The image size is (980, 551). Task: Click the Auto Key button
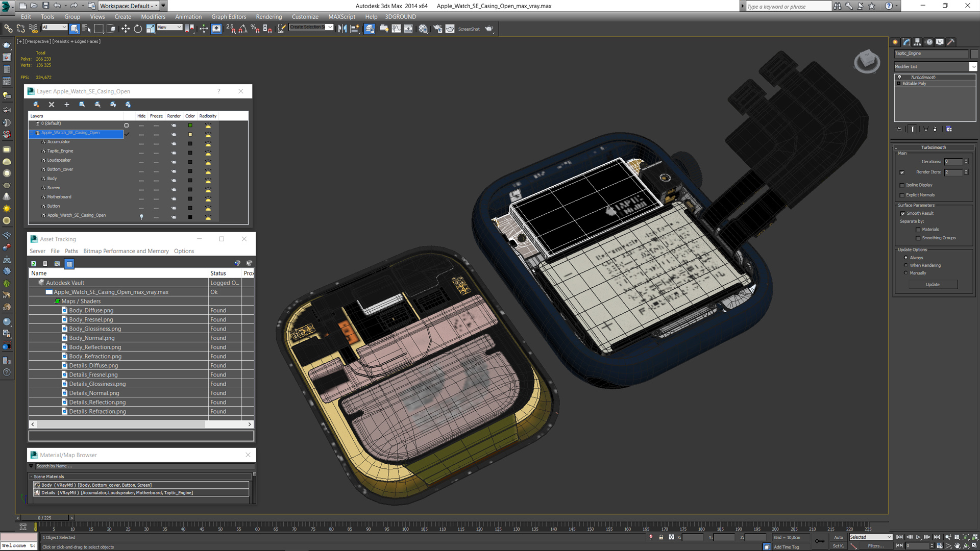click(x=838, y=537)
